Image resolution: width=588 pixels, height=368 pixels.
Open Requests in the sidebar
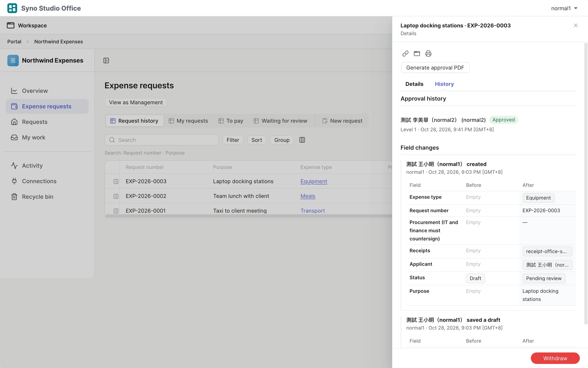pyautogui.click(x=47, y=122)
